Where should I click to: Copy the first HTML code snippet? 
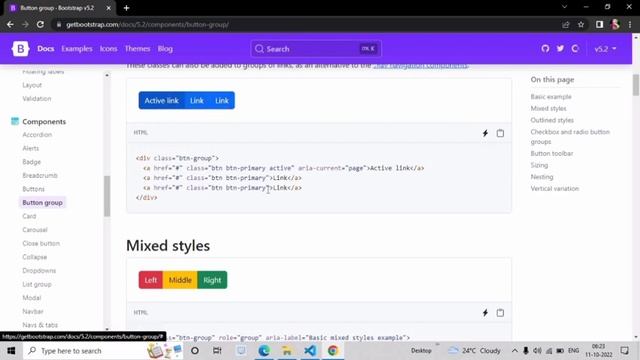pos(500,133)
